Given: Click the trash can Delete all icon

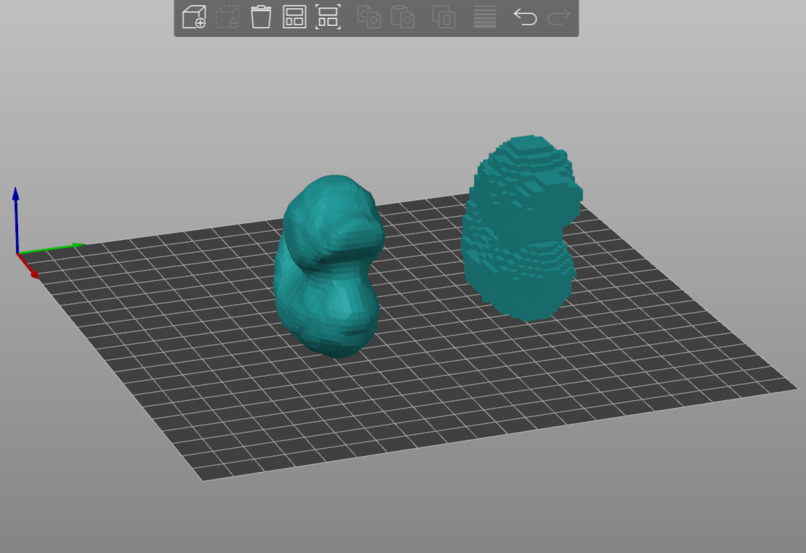Looking at the screenshot, I should 261,17.
